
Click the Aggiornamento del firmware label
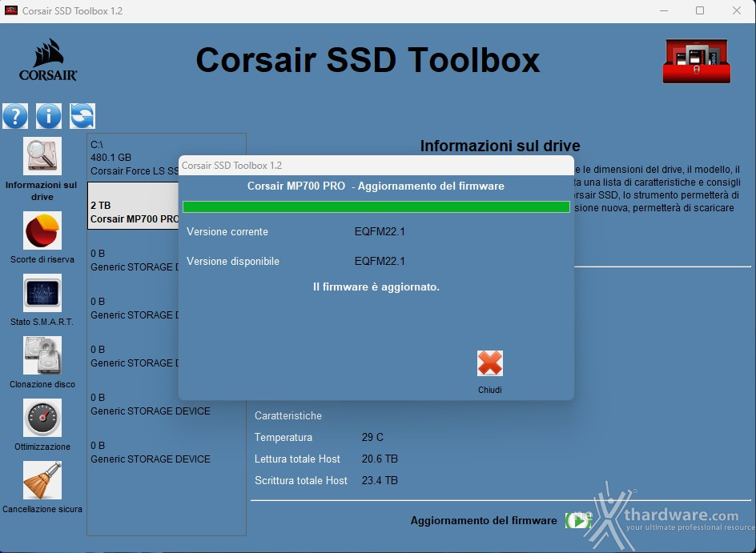484,521
